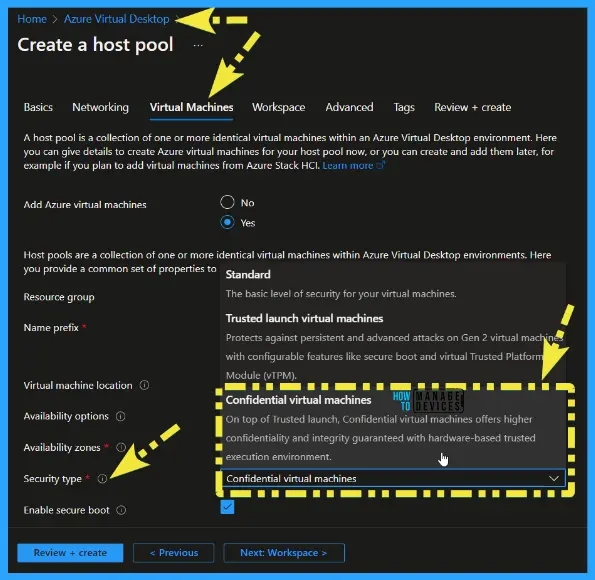This screenshot has width=595, height=580.
Task: Expand the Security type dropdown
Action: pos(393,479)
